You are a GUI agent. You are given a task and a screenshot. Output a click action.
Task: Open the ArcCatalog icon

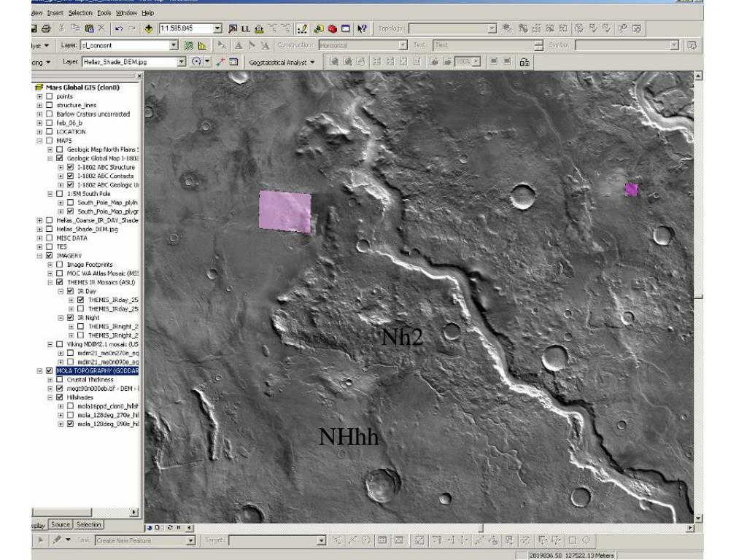(x=318, y=29)
